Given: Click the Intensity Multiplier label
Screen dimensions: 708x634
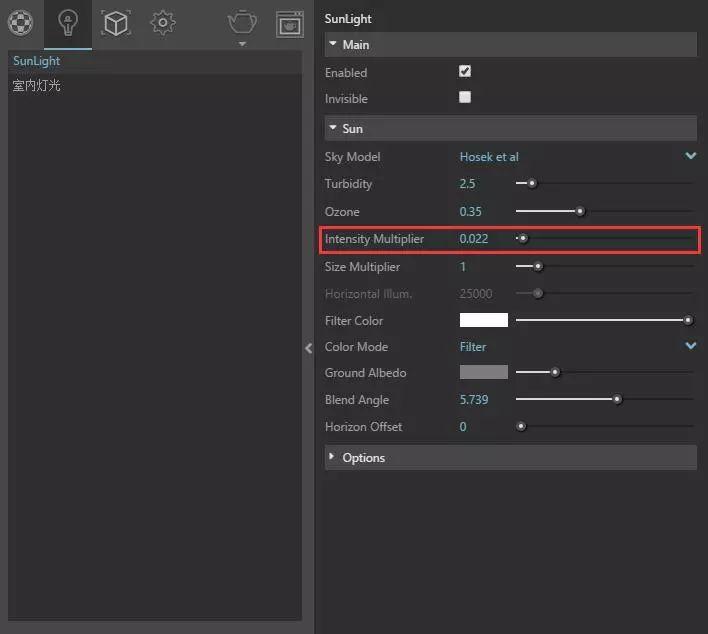Looking at the screenshot, I should click(374, 238).
